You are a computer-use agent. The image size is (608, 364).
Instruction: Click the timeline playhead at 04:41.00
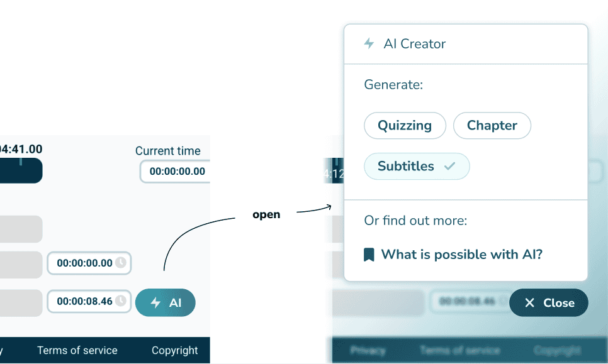point(21,162)
